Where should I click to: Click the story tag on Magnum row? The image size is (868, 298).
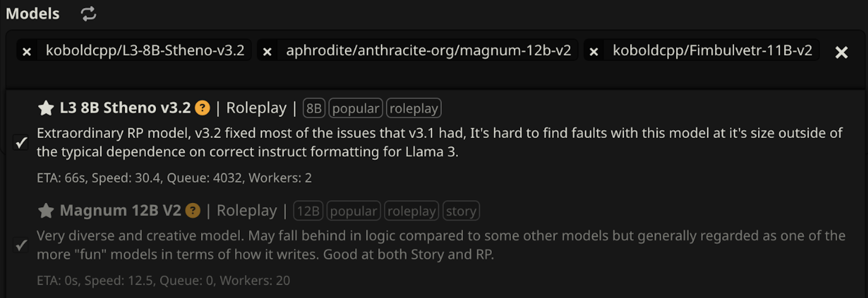461,211
